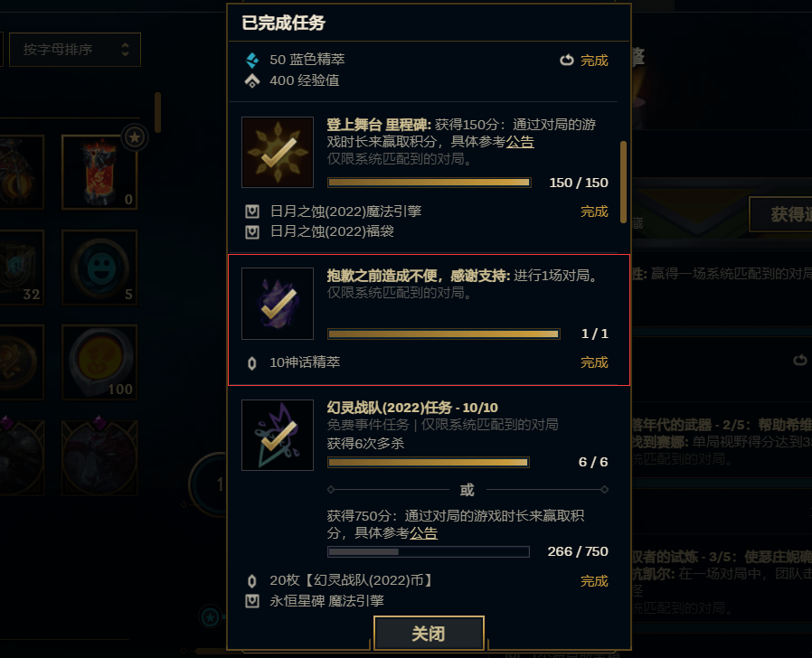Click the 日月之蚀(2022)魔法引擎 reward icon
The height and width of the screenshot is (658, 812).
click(x=252, y=211)
